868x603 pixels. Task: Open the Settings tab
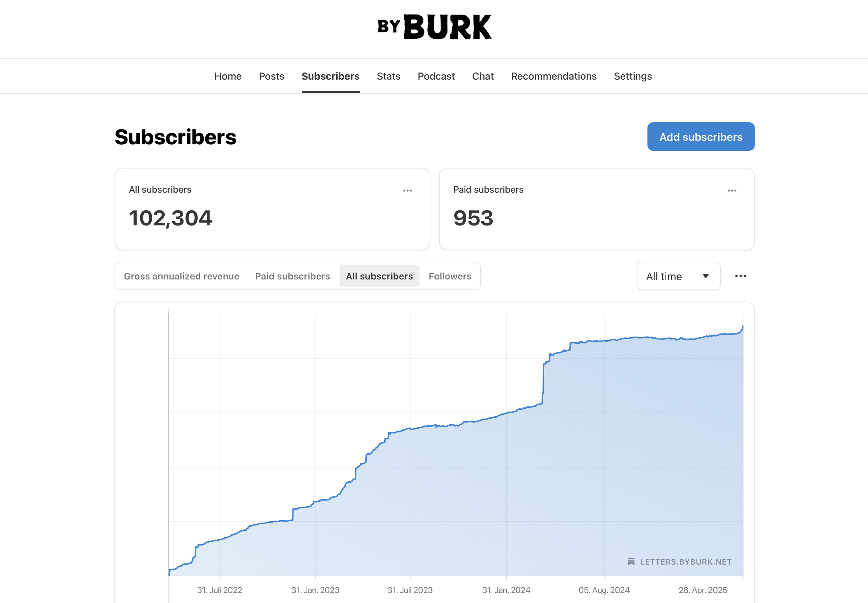(x=633, y=76)
